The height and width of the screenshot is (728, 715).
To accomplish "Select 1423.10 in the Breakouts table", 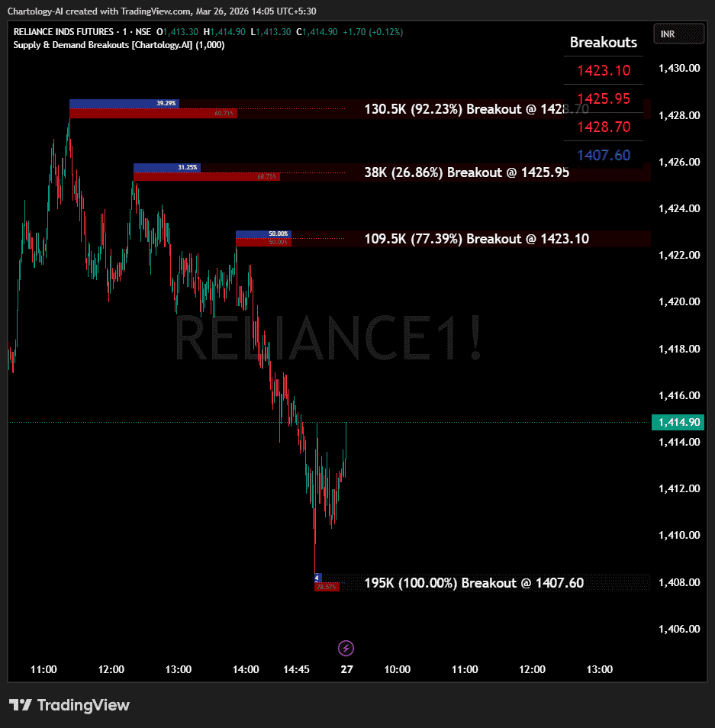I will [603, 71].
